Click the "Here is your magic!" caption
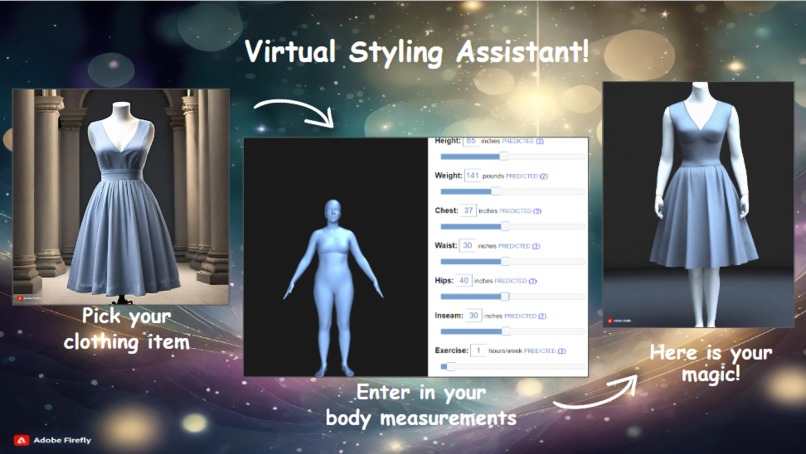This screenshot has width=806, height=454. 711,363
